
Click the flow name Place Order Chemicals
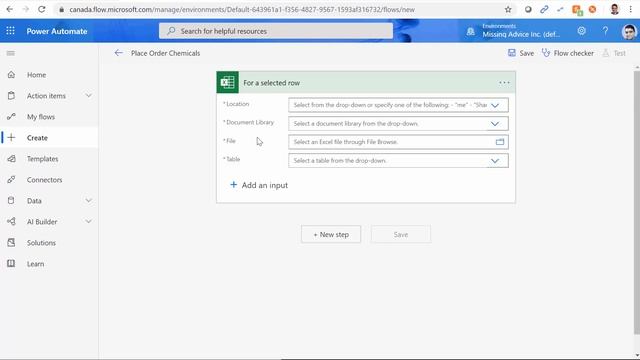coord(165,53)
